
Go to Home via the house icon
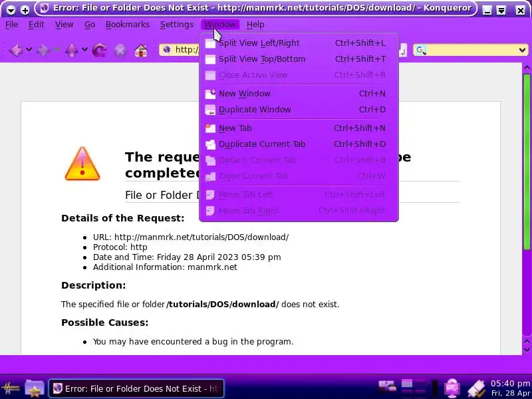pos(141,51)
